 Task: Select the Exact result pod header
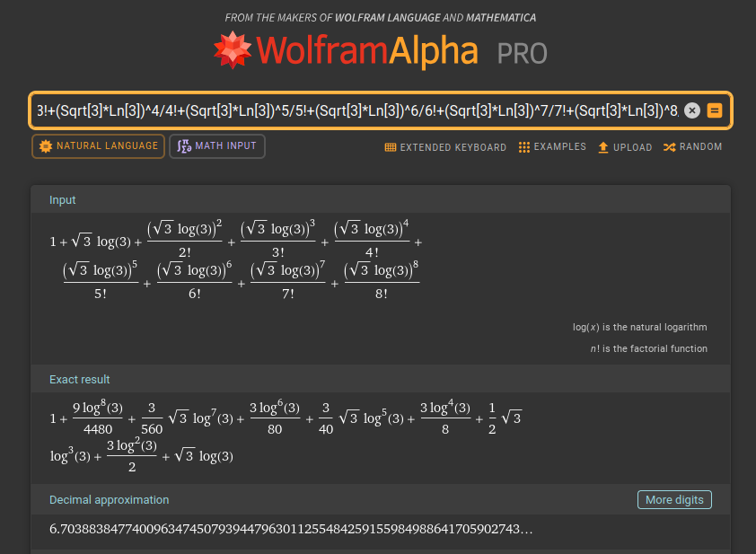(80, 380)
